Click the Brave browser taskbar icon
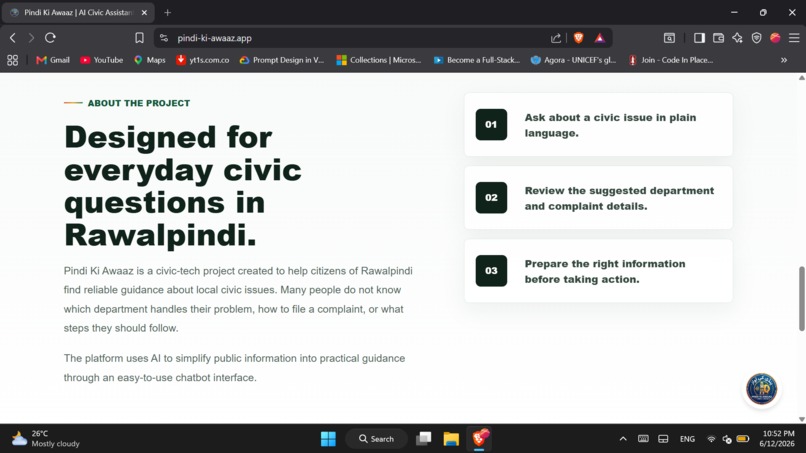The image size is (806, 453). click(x=479, y=439)
